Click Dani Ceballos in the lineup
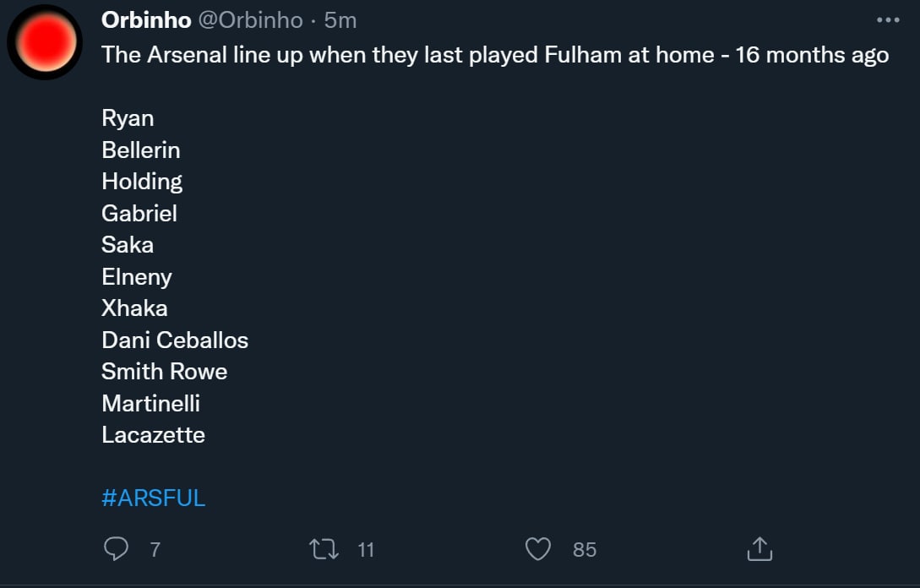 [175, 340]
